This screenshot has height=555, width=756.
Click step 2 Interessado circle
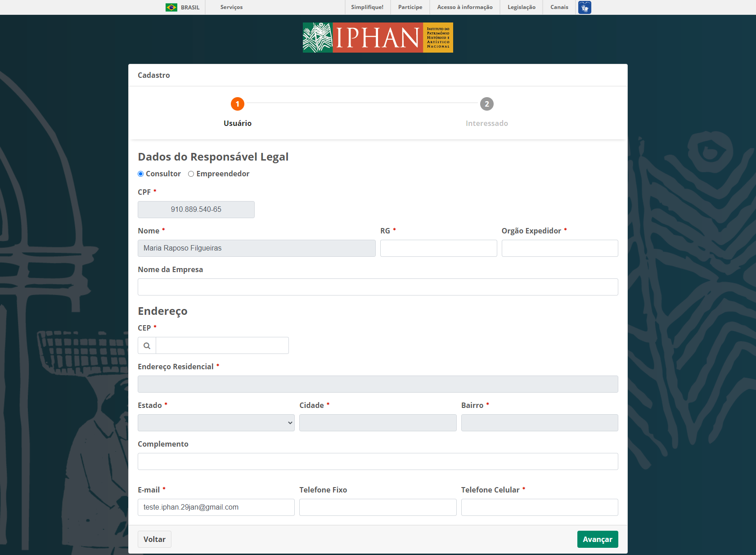[x=487, y=104]
